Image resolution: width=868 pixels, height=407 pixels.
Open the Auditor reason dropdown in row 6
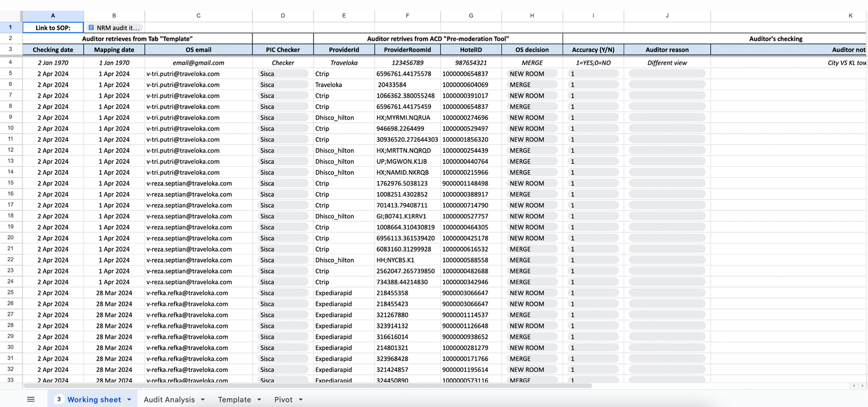pos(667,84)
